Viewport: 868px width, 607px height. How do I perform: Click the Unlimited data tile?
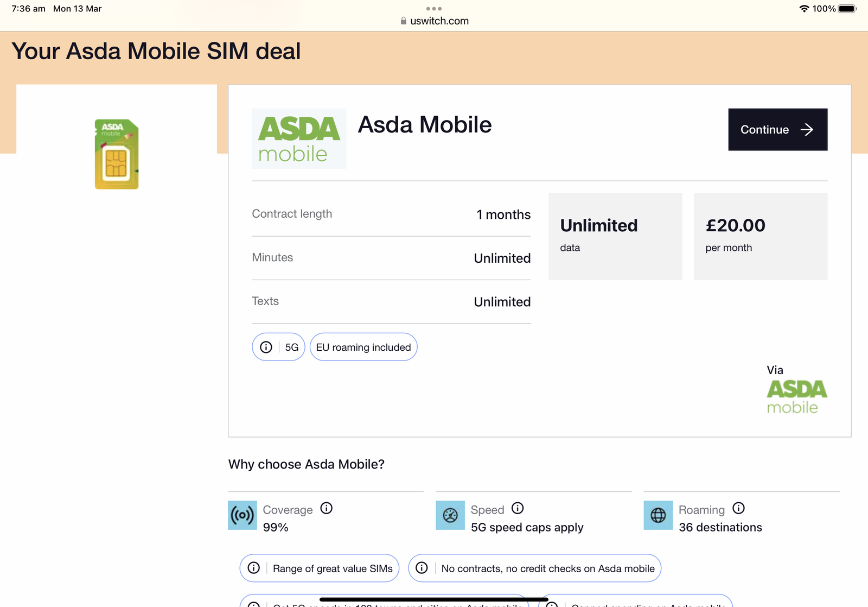point(615,236)
